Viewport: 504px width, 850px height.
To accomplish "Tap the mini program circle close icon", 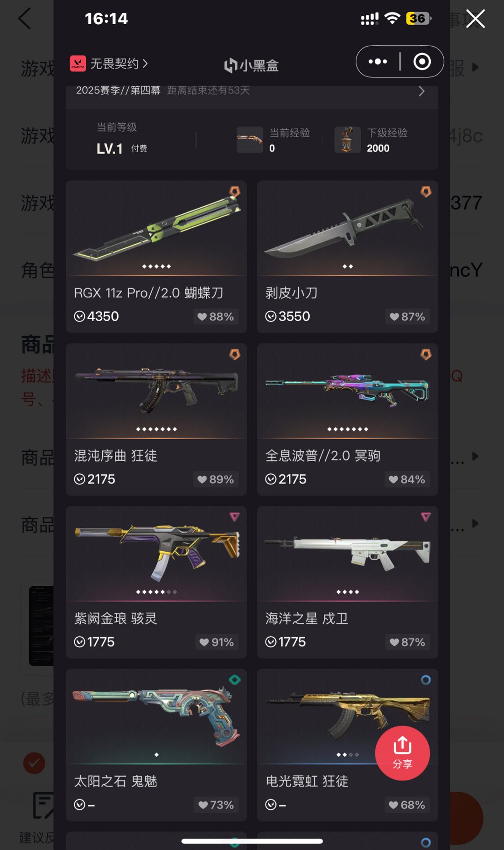I will pos(422,62).
